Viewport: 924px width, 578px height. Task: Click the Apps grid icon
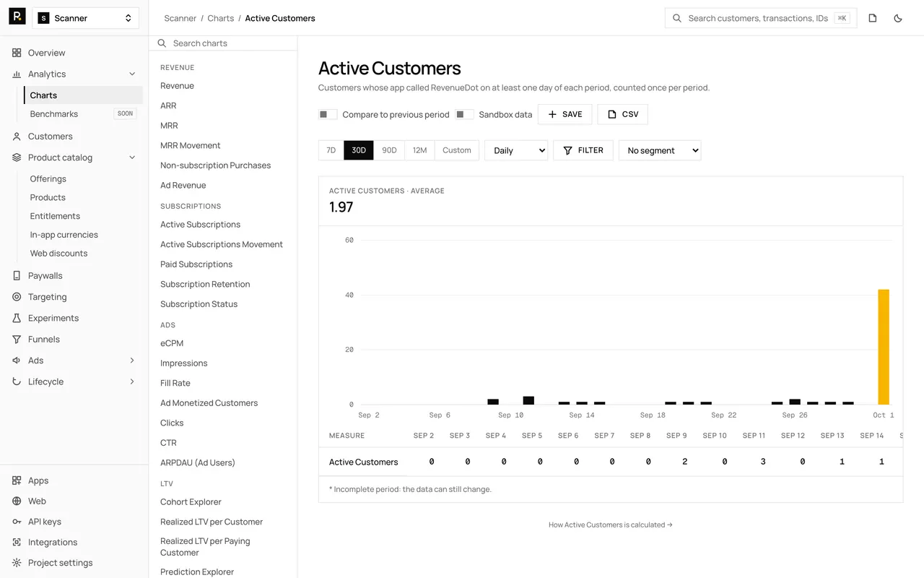tap(17, 480)
